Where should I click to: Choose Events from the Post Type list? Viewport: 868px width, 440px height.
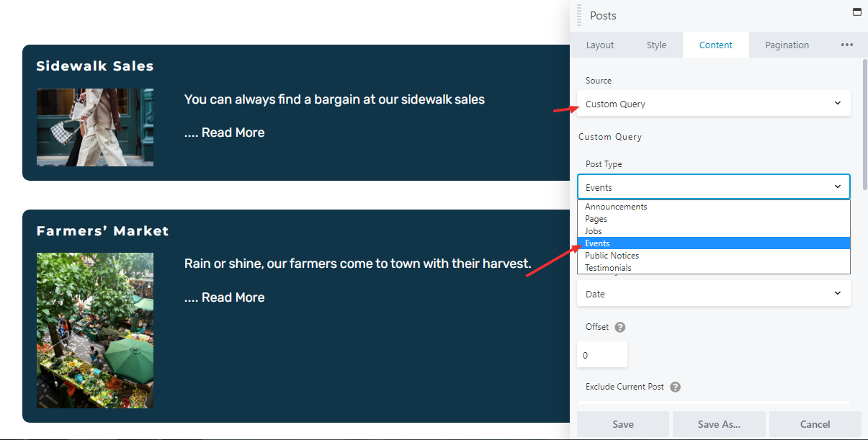[x=714, y=243]
